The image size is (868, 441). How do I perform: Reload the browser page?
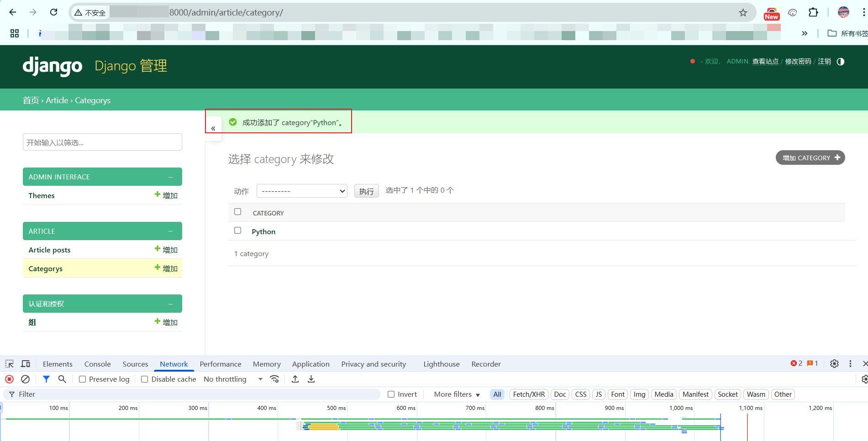(x=54, y=12)
